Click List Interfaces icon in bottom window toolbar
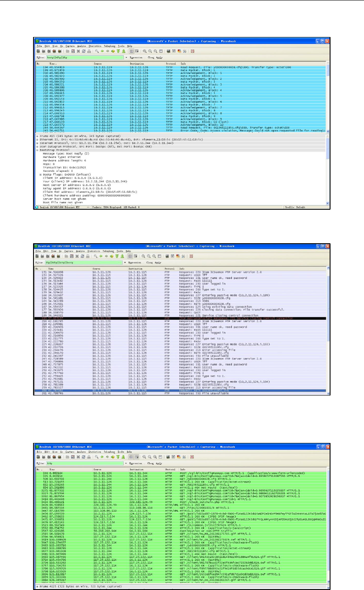 (38, 457)
